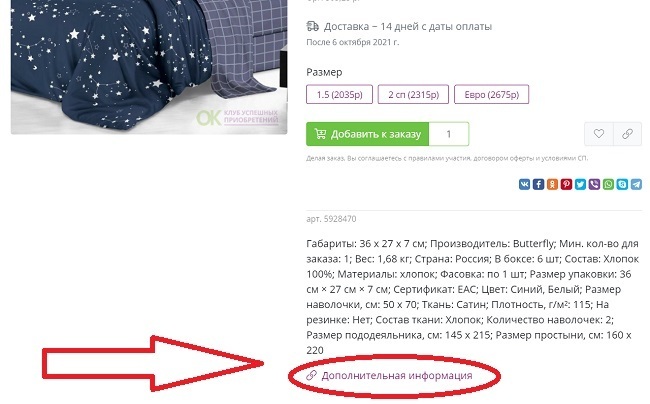Click the quantity field showing 1
The height and width of the screenshot is (404, 650).
(x=449, y=134)
